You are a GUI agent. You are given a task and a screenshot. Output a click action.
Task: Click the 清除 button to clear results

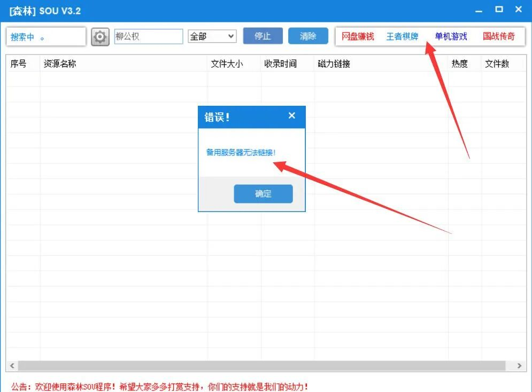click(x=308, y=36)
